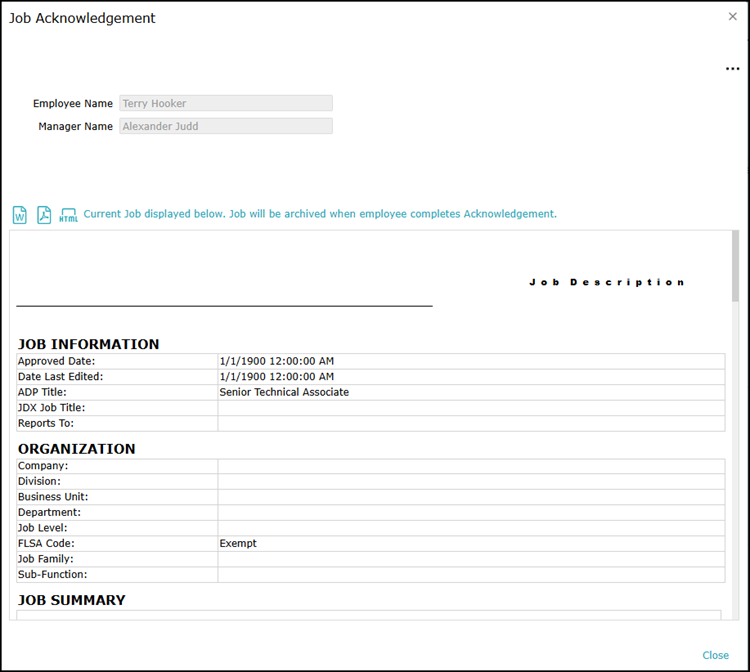Click the Reports To row label
The image size is (750, 672).
46,423
